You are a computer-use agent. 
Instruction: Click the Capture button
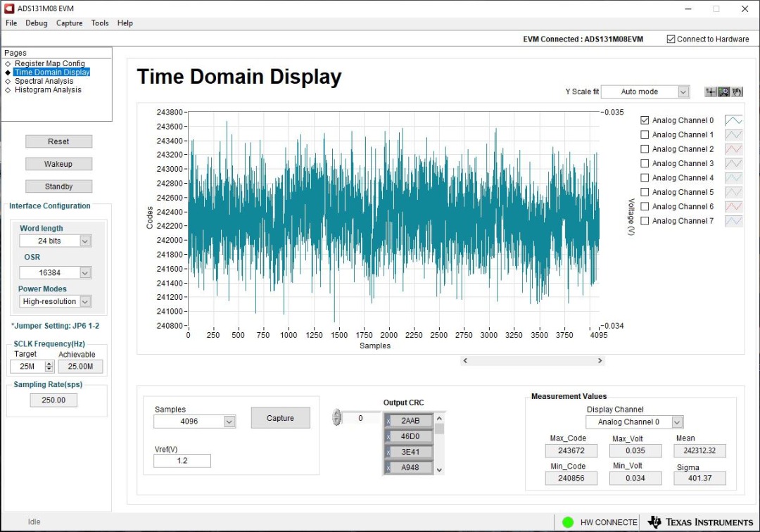pos(280,417)
